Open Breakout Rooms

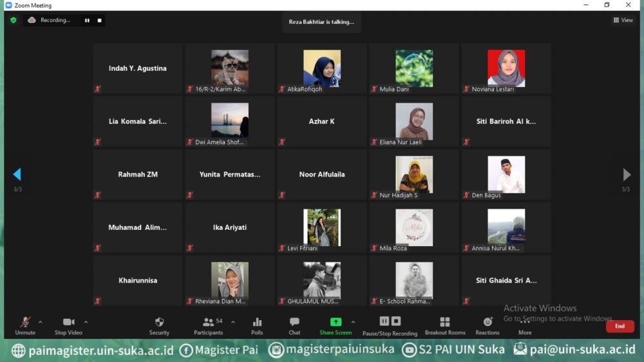[x=445, y=322]
